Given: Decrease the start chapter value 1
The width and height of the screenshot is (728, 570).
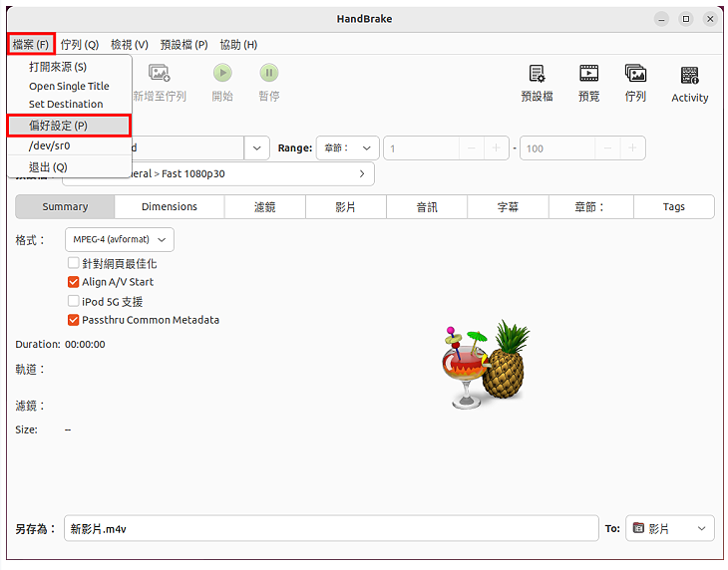Looking at the screenshot, I should point(472,148).
